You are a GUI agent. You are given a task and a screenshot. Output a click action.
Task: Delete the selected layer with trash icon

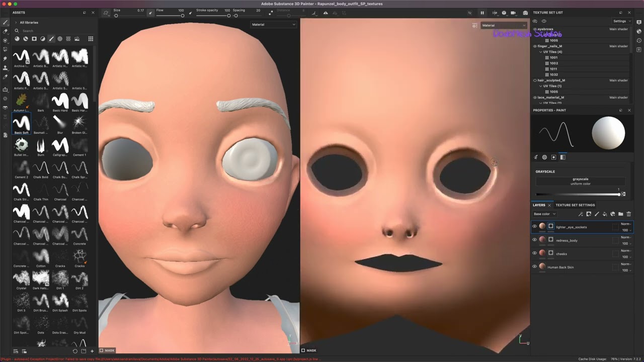(629, 214)
